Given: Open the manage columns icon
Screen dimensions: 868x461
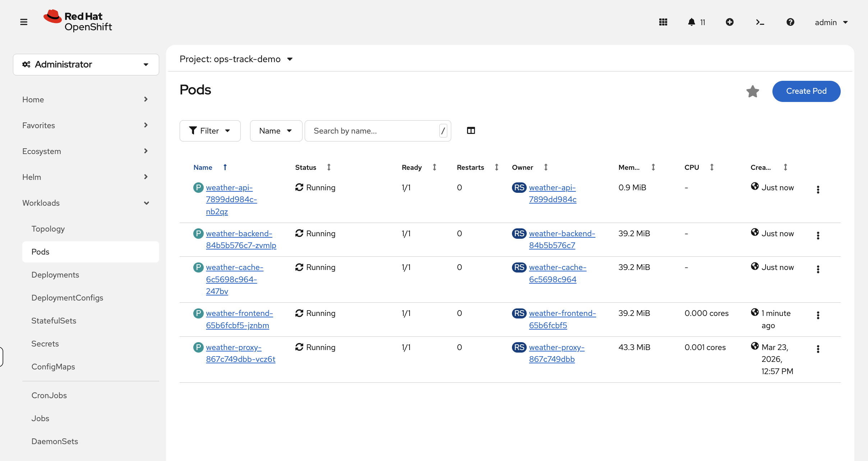Looking at the screenshot, I should 471,131.
